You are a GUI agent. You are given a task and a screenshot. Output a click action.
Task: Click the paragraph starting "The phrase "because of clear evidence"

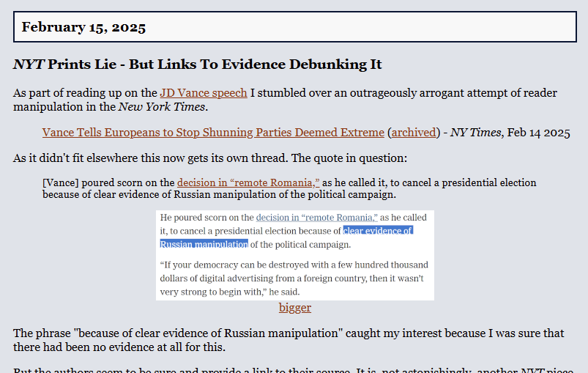(289, 340)
